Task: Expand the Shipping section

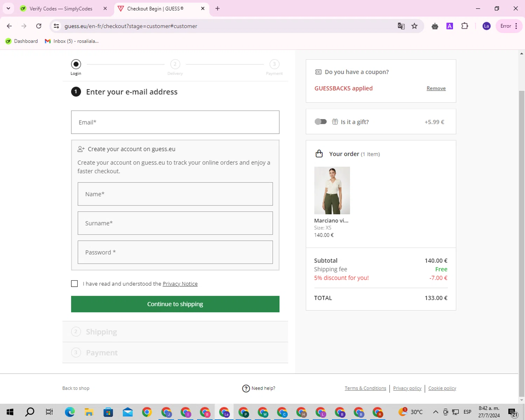Action: 175,331
